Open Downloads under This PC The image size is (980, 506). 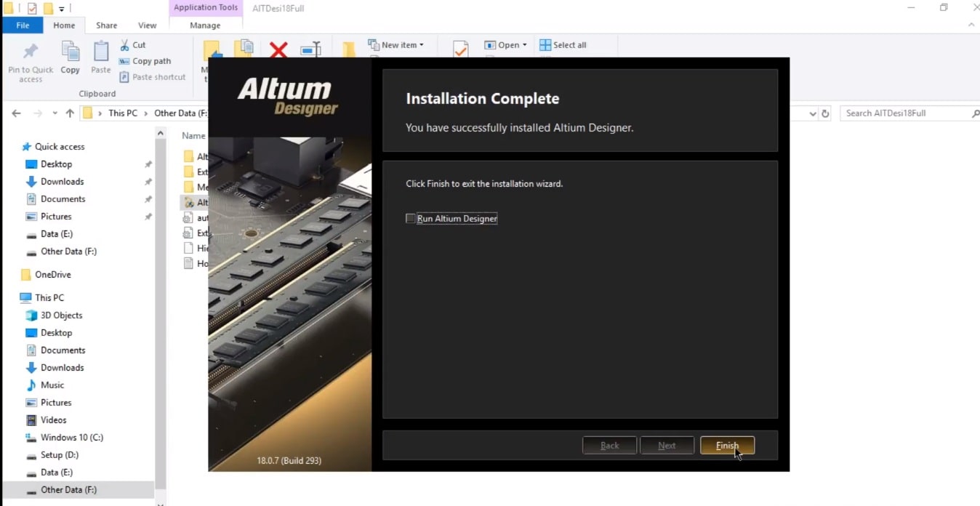pyautogui.click(x=62, y=368)
